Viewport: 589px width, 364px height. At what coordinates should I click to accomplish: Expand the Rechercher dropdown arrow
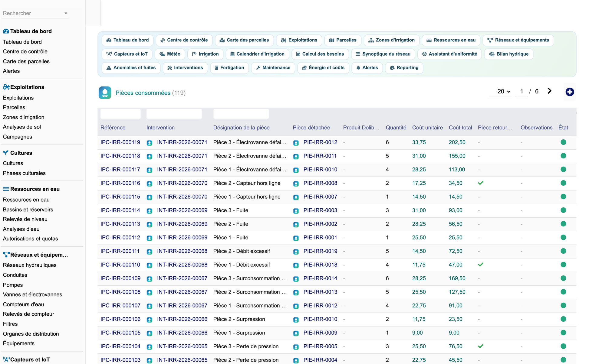pyautogui.click(x=66, y=13)
